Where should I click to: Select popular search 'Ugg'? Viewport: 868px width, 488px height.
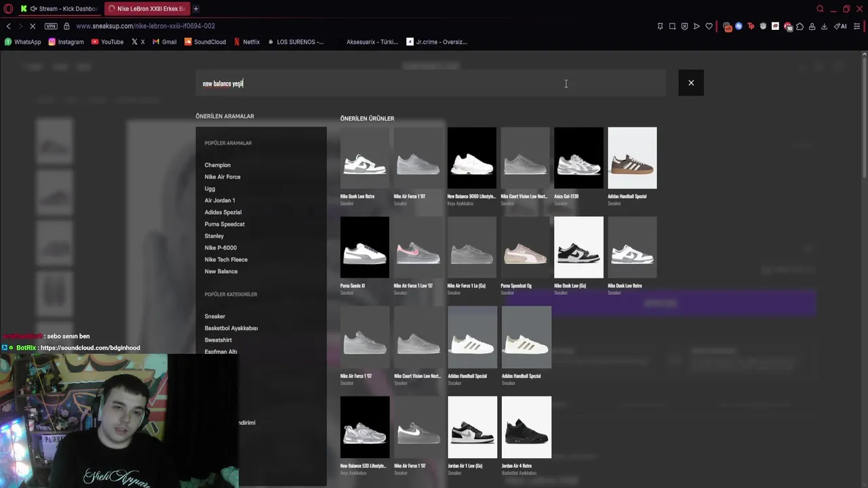[x=210, y=189]
